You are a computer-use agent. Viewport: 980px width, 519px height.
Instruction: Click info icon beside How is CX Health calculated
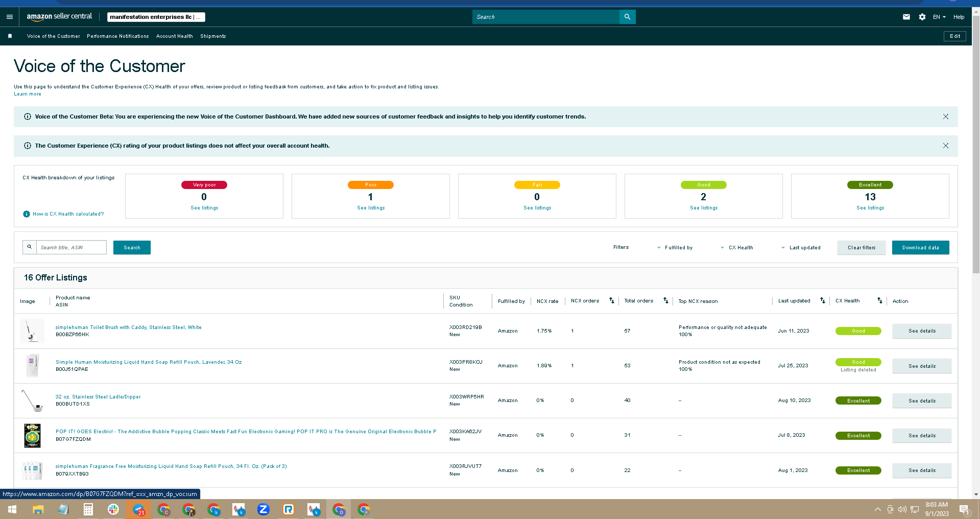pos(27,214)
